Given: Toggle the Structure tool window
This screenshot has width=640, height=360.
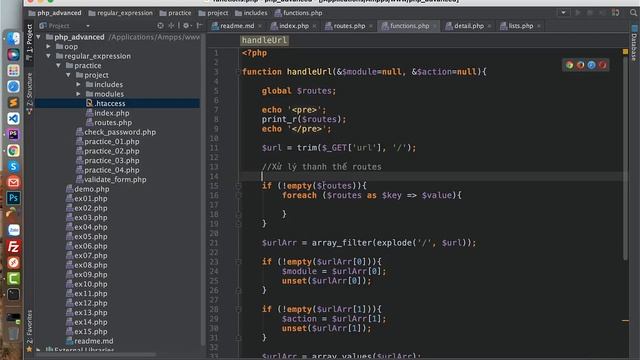Looking at the screenshot, I should (x=29, y=93).
